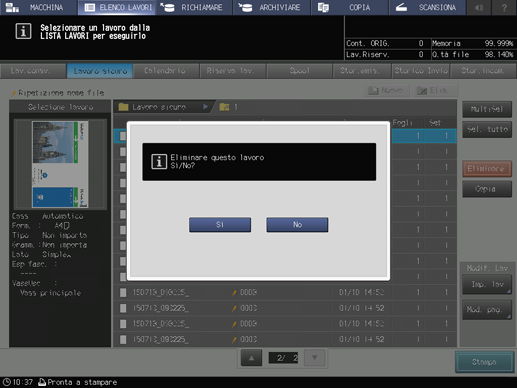The image size is (517, 388).
Task: Click the clock icon in status bar
Action: (x=7, y=382)
